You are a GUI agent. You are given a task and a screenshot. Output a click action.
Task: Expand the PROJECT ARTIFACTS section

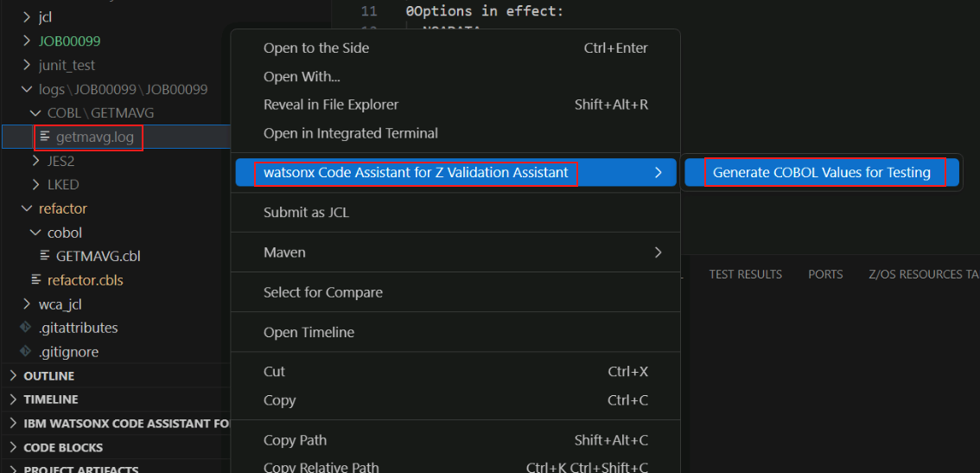tap(14, 470)
